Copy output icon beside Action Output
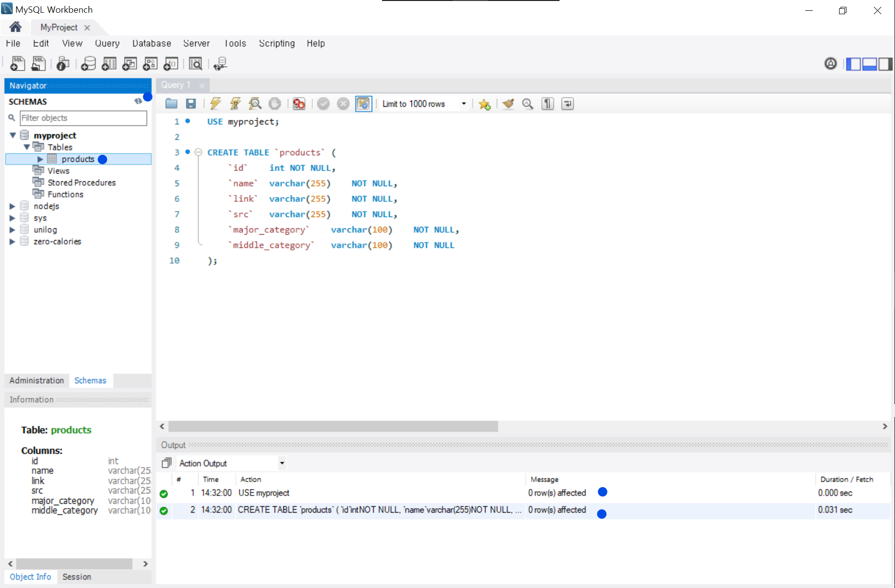 pos(167,463)
